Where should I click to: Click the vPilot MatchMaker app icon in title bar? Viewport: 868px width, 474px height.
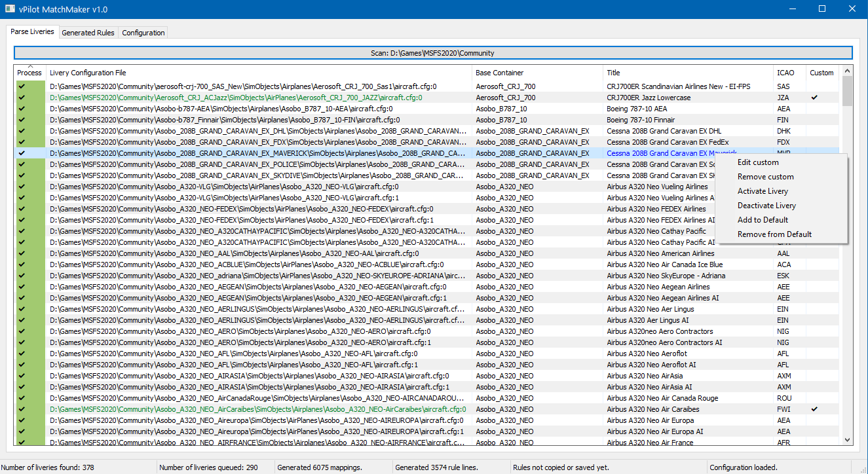[10, 10]
